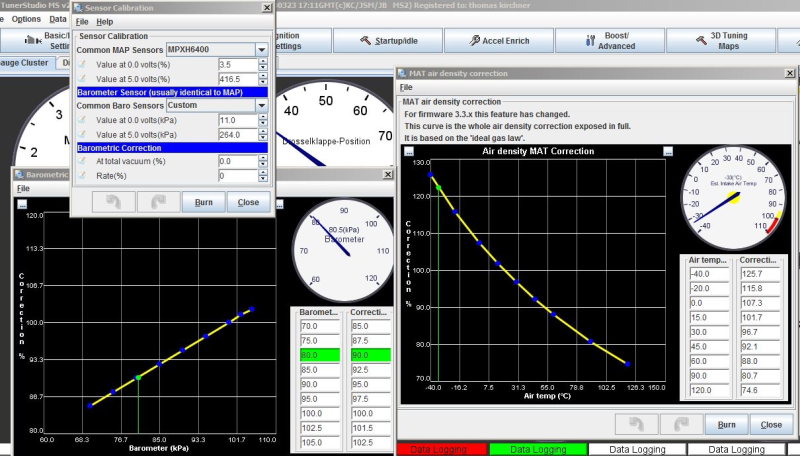Open File menu in MAT air density window
The image size is (800, 456).
(407, 87)
